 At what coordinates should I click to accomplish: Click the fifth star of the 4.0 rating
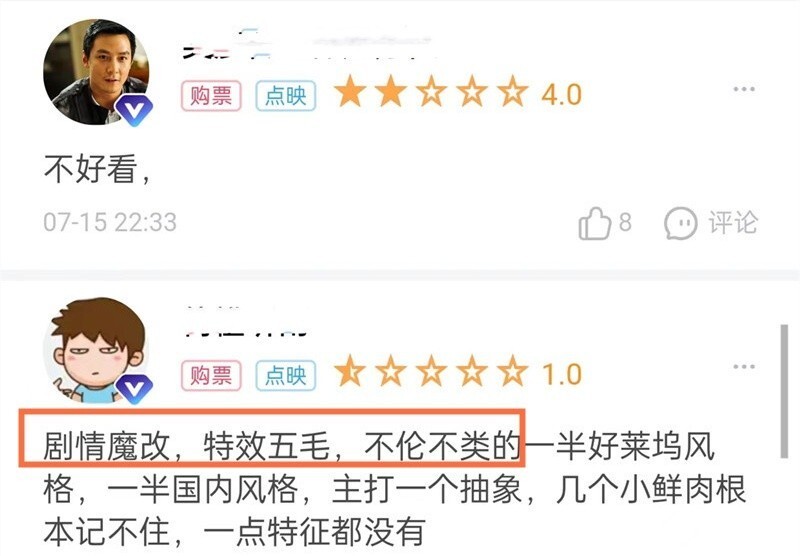(x=512, y=91)
